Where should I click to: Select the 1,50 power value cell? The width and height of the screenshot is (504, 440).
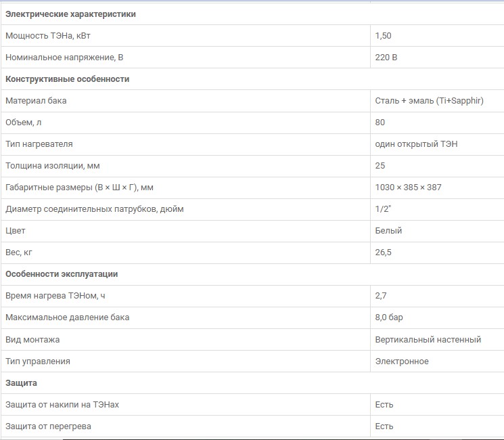coord(383,36)
